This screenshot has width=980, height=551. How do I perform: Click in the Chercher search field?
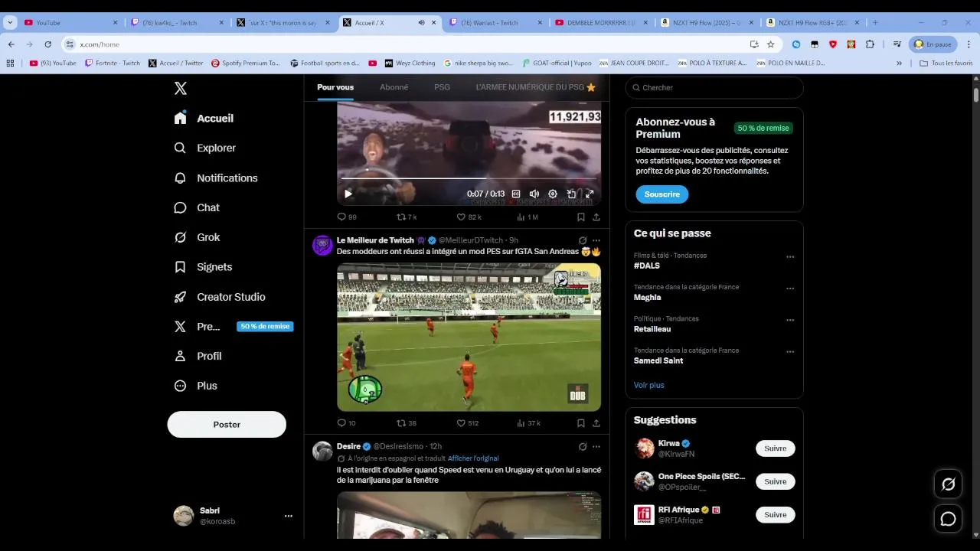(x=714, y=87)
